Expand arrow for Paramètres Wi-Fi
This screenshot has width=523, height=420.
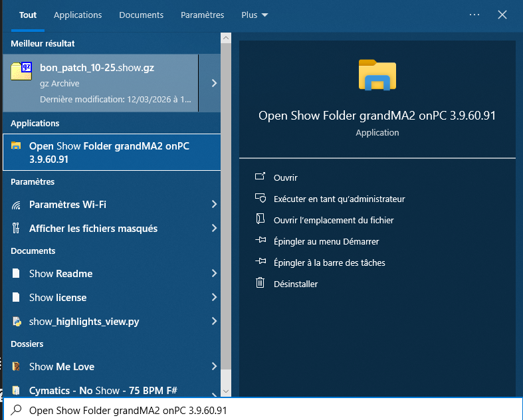coord(214,204)
